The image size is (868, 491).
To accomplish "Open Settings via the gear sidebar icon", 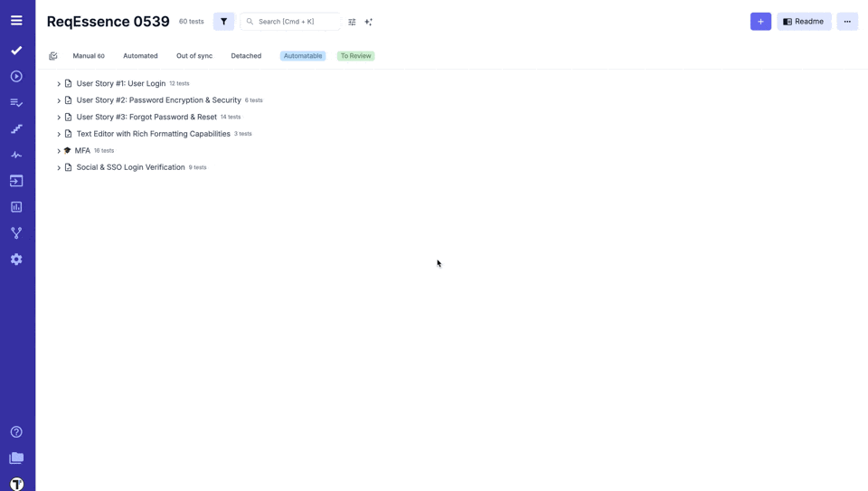I will click(16, 260).
